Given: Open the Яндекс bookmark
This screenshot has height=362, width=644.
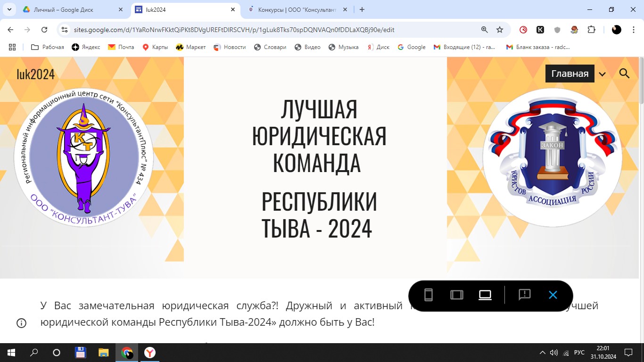Looking at the screenshot, I should coord(86,47).
